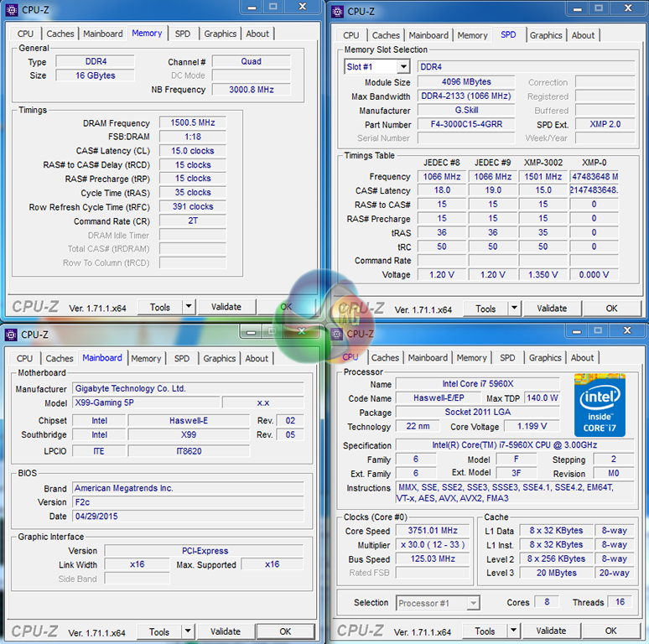Switch to the Caches tab in the Memory window

click(60, 34)
